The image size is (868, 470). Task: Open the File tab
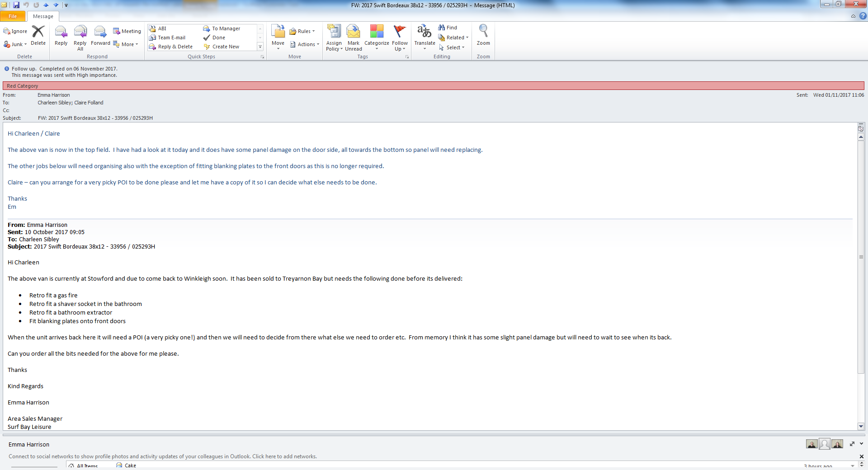(x=13, y=16)
